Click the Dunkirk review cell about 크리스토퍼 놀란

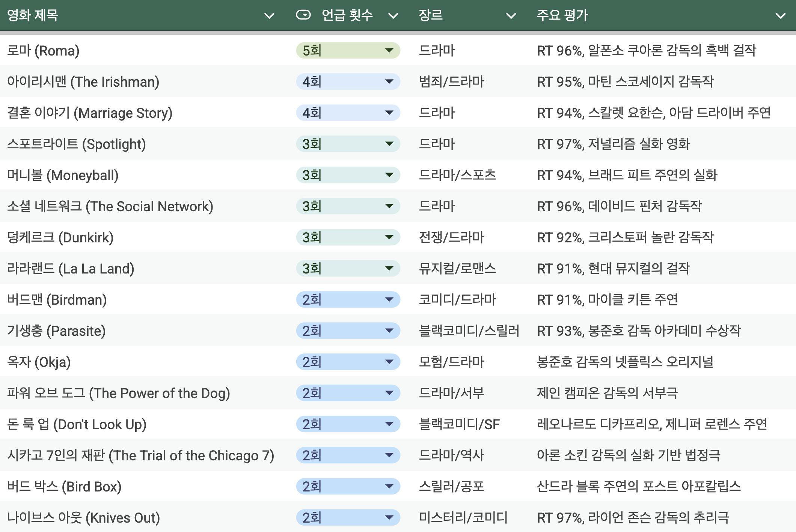click(x=625, y=237)
